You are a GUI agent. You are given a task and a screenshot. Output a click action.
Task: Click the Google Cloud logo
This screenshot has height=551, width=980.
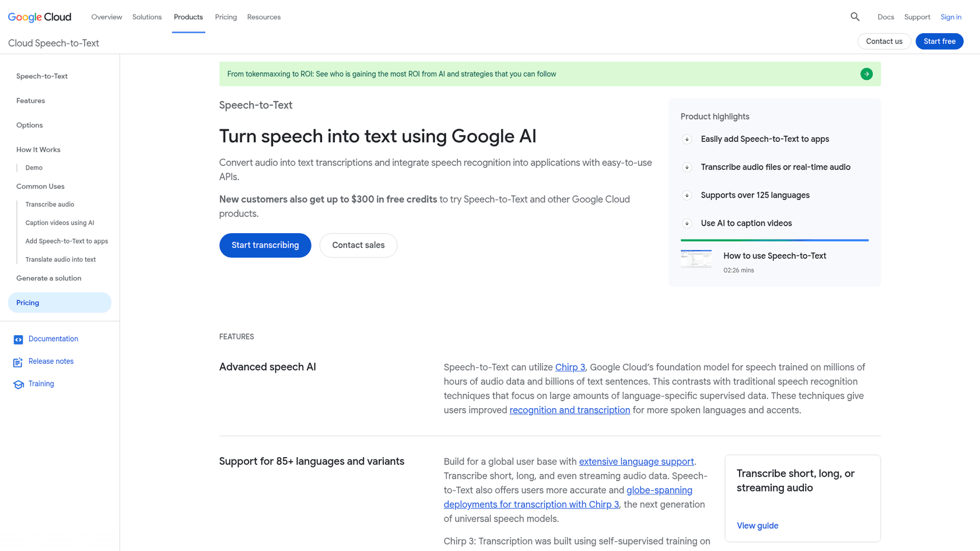point(40,17)
